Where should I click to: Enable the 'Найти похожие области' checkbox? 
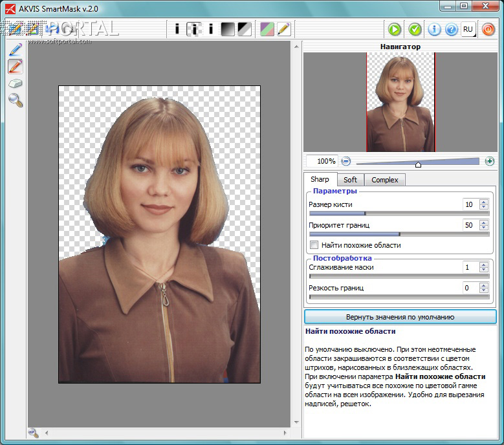tap(314, 245)
